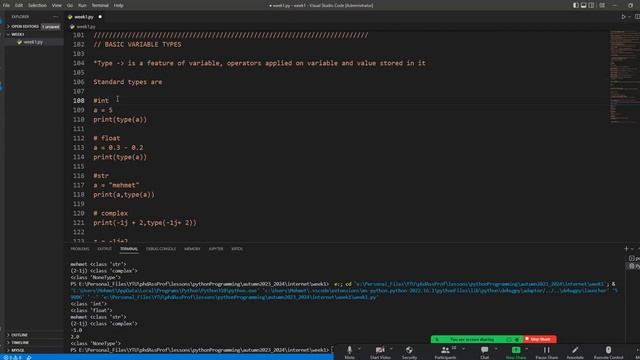Click terminal prompt input at bottom
Viewport: 640px width, 360px height.
(333, 350)
